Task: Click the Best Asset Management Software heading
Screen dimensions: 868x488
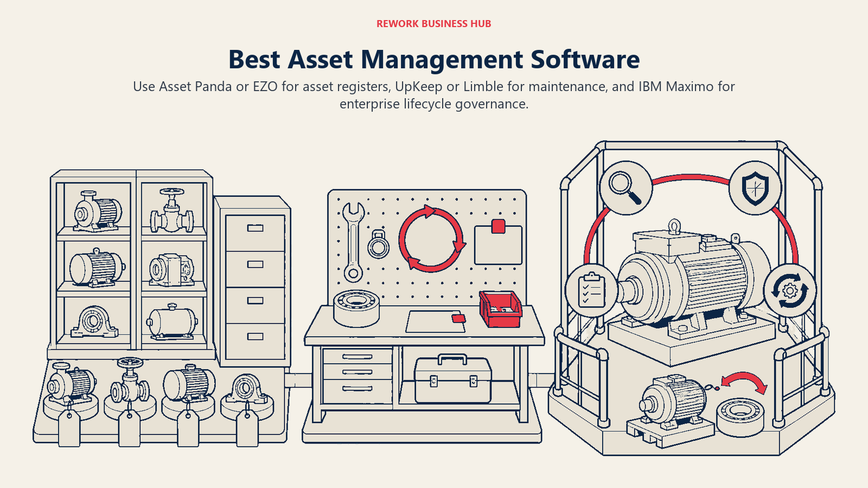Action: (x=434, y=59)
